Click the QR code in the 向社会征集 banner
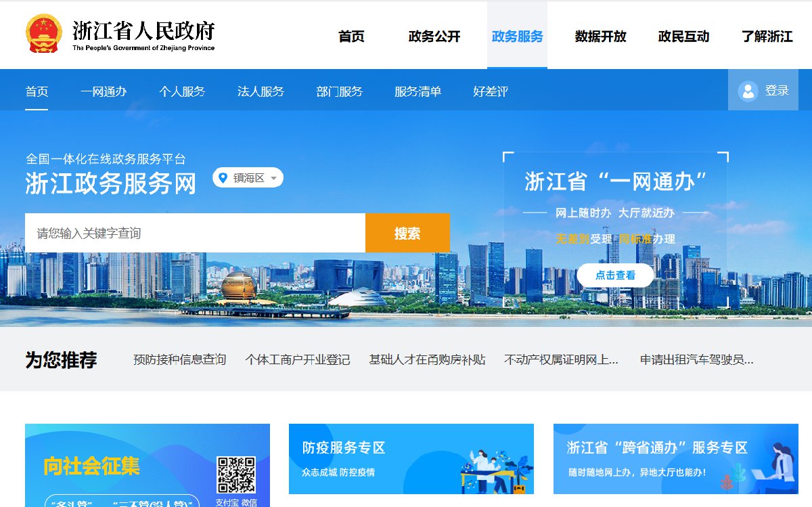 [x=236, y=475]
